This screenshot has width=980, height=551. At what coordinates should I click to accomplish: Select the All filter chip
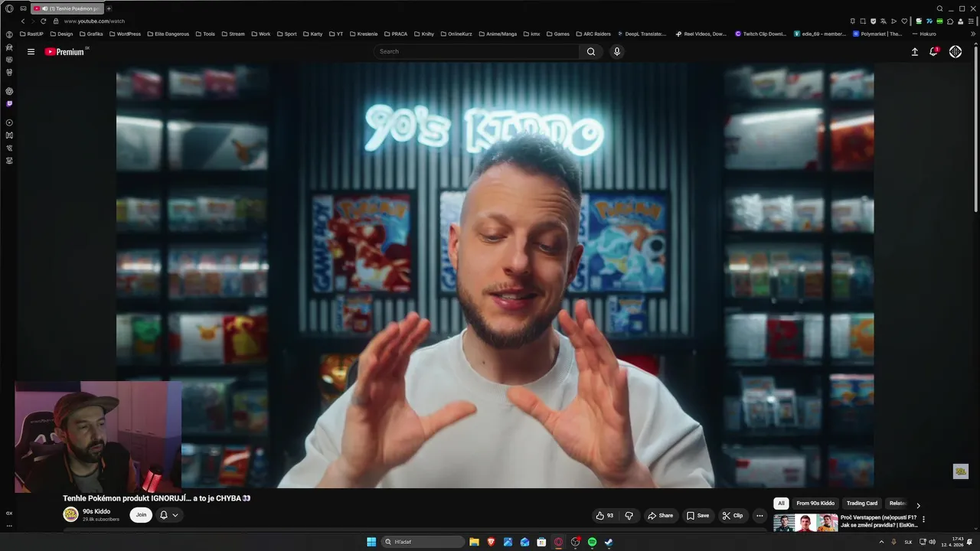tap(781, 504)
